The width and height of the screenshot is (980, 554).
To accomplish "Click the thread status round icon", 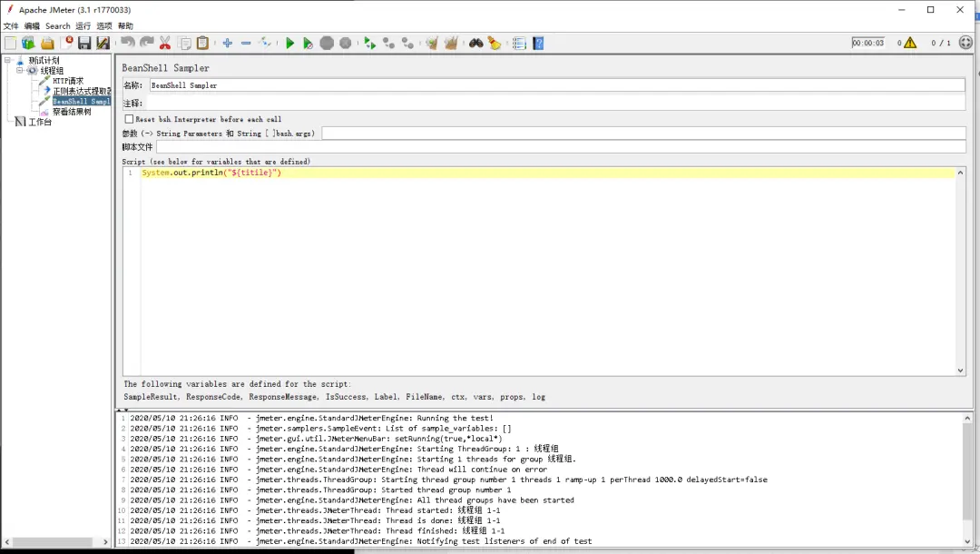I will (x=965, y=43).
